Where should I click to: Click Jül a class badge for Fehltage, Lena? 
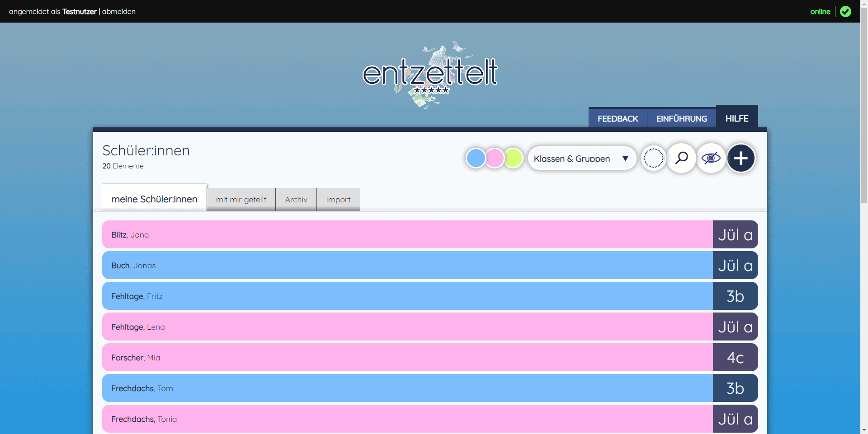pyautogui.click(x=736, y=327)
